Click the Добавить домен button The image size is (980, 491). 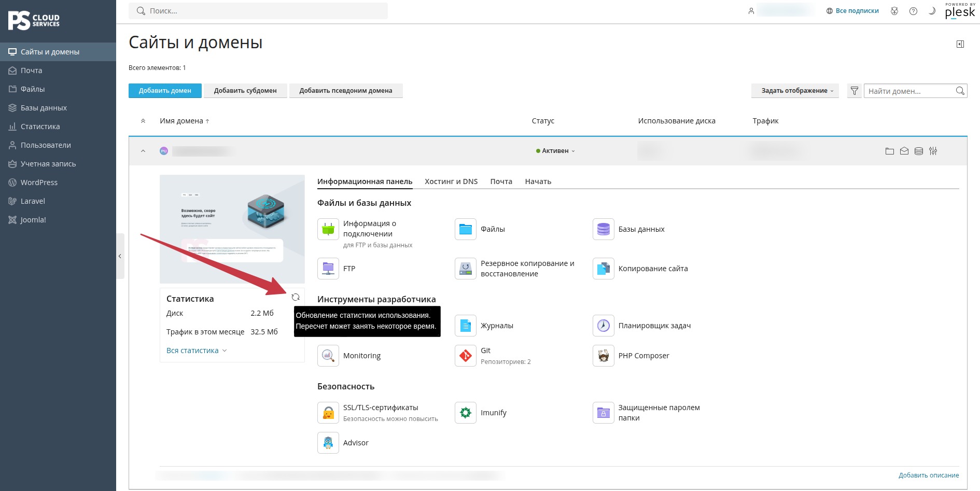pos(165,91)
